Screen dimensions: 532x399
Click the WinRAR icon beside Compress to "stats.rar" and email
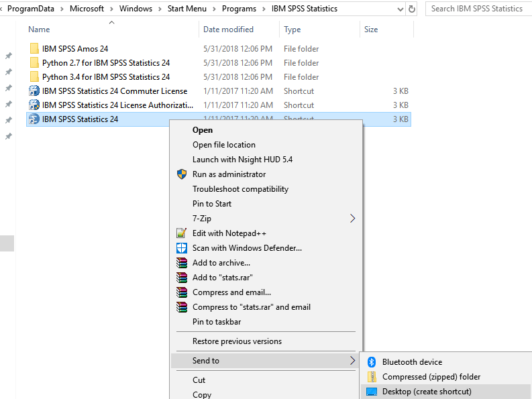point(182,307)
